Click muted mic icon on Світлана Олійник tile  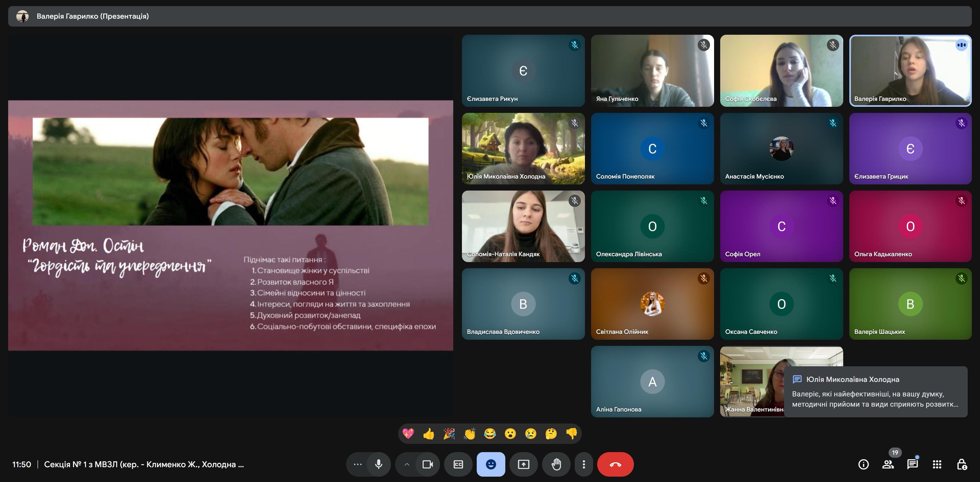click(x=704, y=278)
